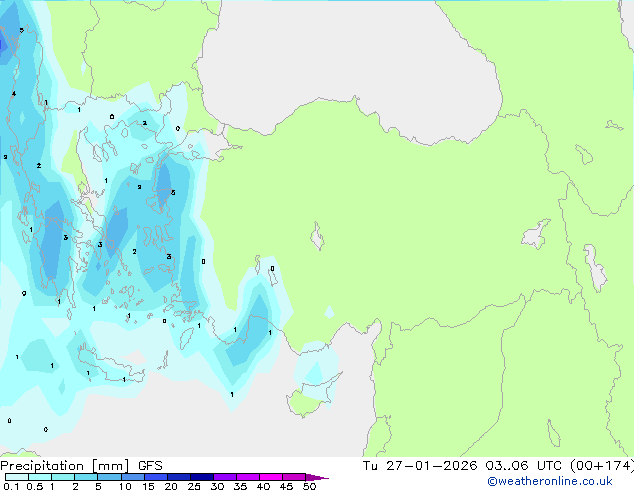Pick legend swatch between 10 and 15
634x490 pixels.
pyautogui.click(x=132, y=477)
